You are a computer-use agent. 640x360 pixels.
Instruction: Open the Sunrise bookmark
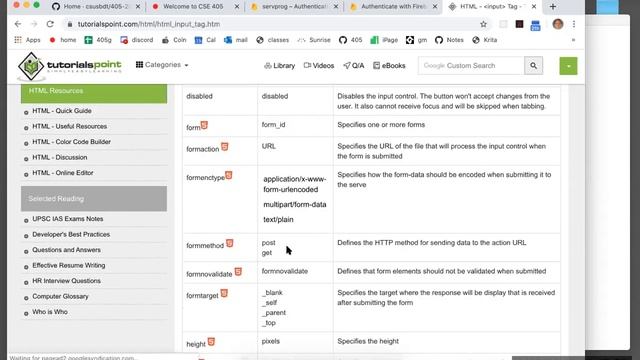314,40
